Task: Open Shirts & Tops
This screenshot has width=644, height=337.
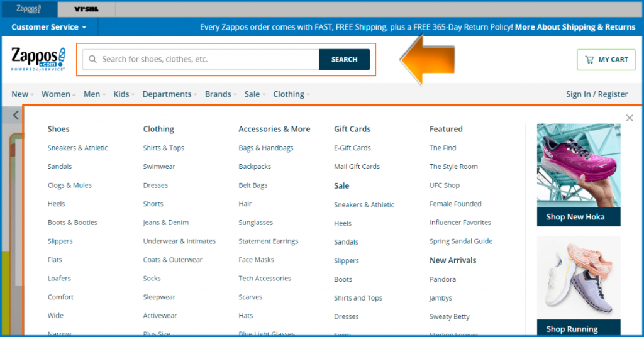Action: (x=164, y=148)
